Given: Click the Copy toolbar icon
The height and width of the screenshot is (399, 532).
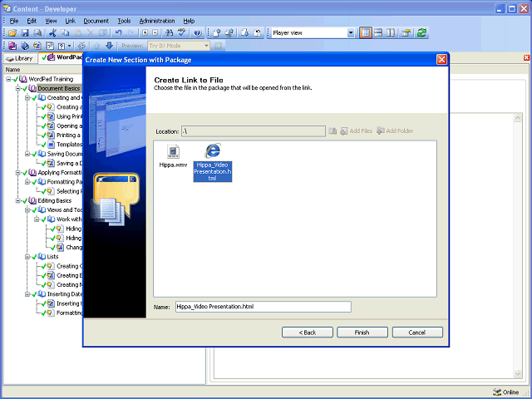Looking at the screenshot, I should [65, 33].
